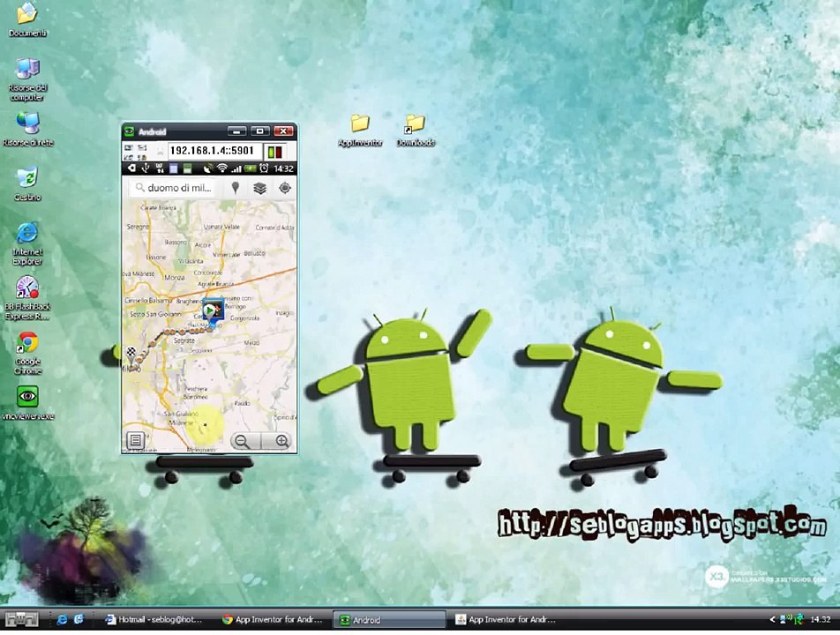Open directions list icon on map
840x635 pixels.
click(136, 441)
